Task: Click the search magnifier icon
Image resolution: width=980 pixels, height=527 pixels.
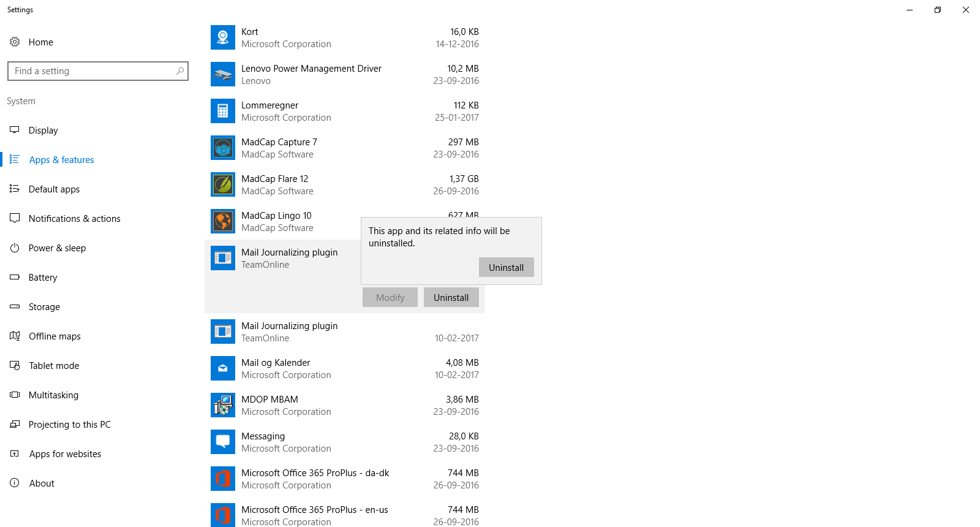Action: [x=180, y=71]
